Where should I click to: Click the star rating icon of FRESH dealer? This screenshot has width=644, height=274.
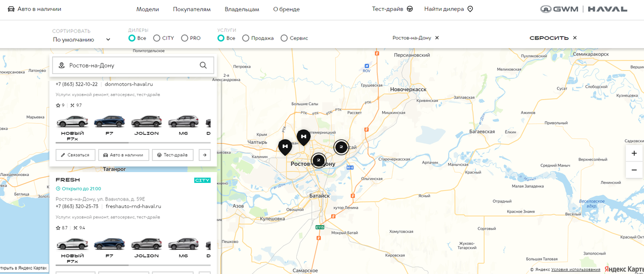pos(58,228)
